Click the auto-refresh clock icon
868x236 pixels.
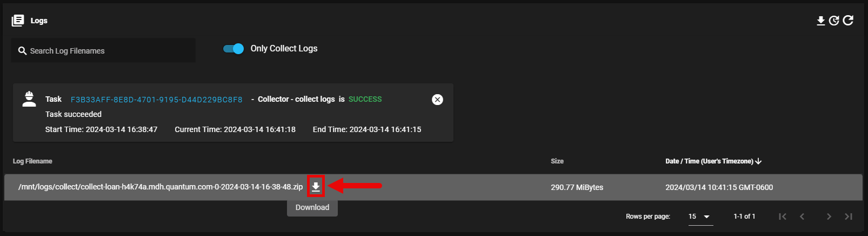pos(834,21)
